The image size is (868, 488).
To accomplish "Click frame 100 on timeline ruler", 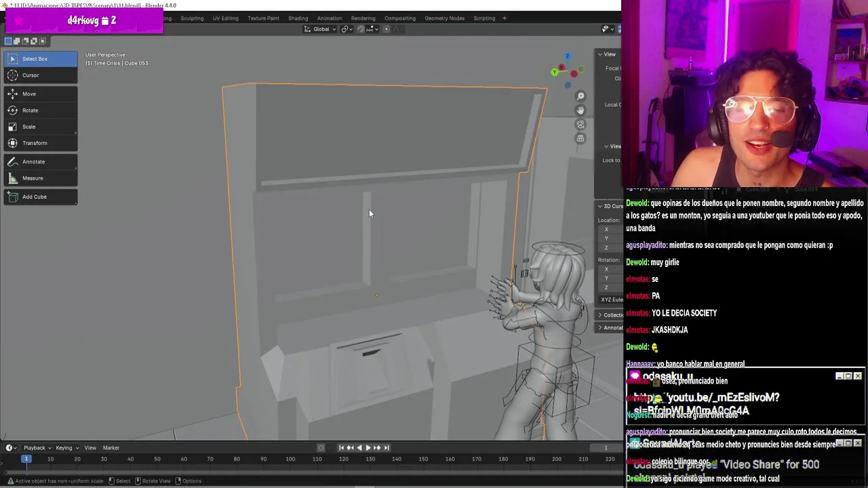I will [x=290, y=460].
